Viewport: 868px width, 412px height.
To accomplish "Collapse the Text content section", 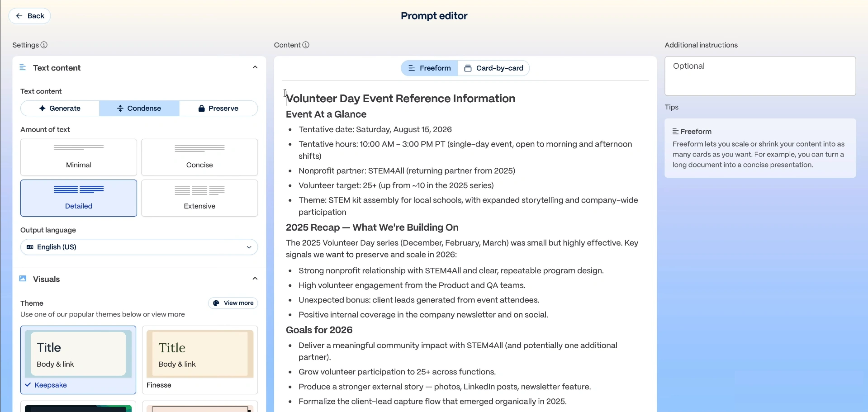I will point(255,67).
